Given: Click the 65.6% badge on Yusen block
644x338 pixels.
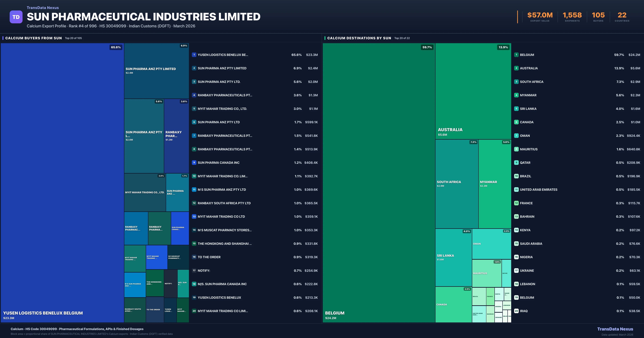Looking at the screenshot, I should (x=116, y=47).
